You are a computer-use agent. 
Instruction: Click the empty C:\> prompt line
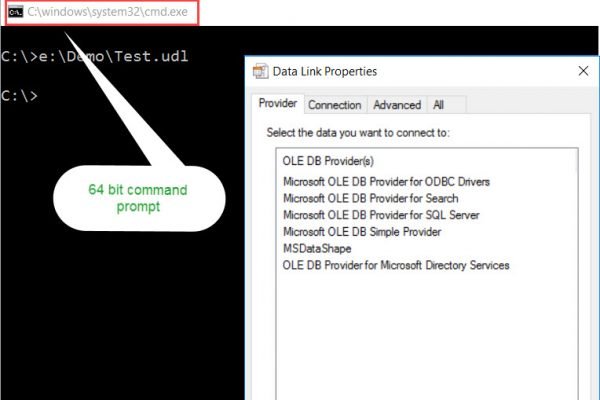click(20, 96)
